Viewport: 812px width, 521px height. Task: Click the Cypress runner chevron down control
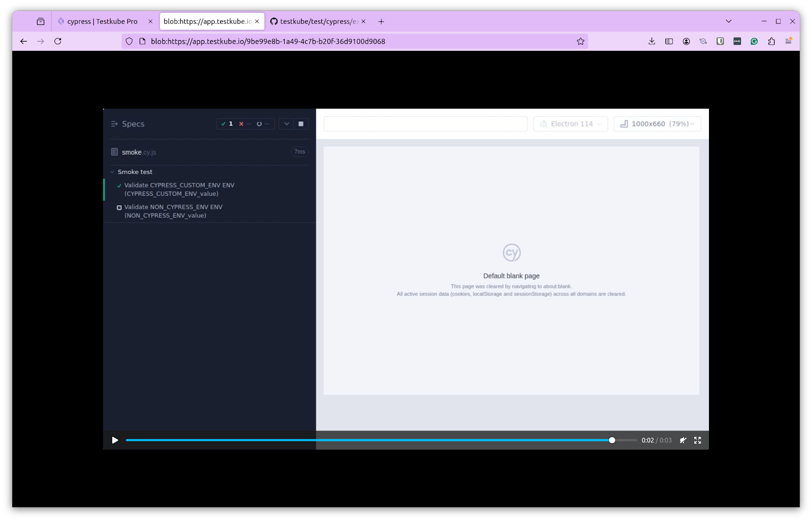point(286,124)
